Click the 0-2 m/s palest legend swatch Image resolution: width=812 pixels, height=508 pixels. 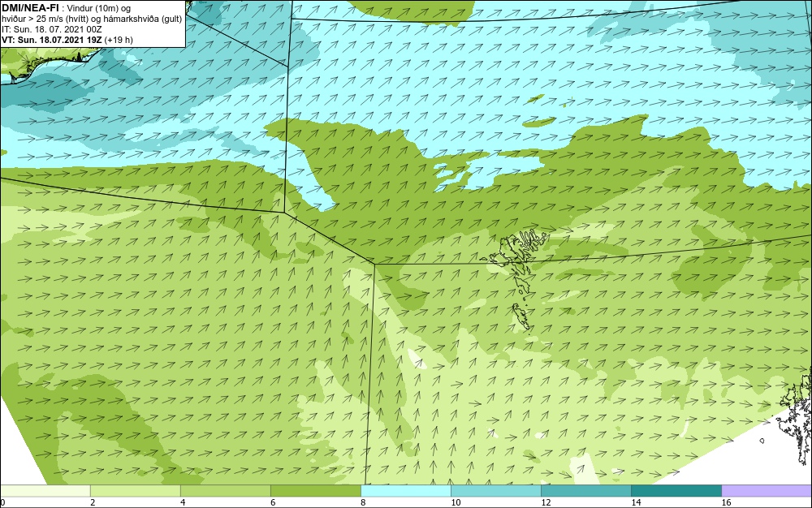(x=45, y=491)
